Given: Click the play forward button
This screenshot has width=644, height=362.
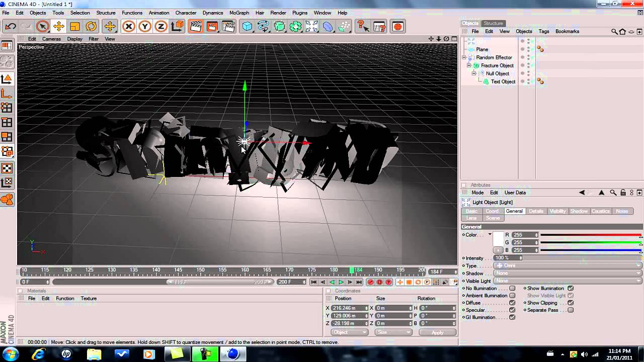Looking at the screenshot, I should click(x=341, y=282).
